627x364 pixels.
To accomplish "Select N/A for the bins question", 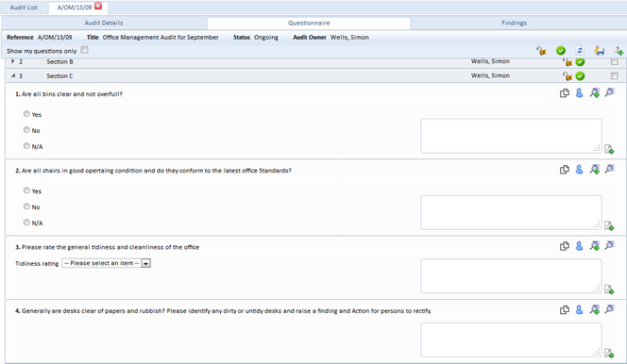I will (x=26, y=146).
